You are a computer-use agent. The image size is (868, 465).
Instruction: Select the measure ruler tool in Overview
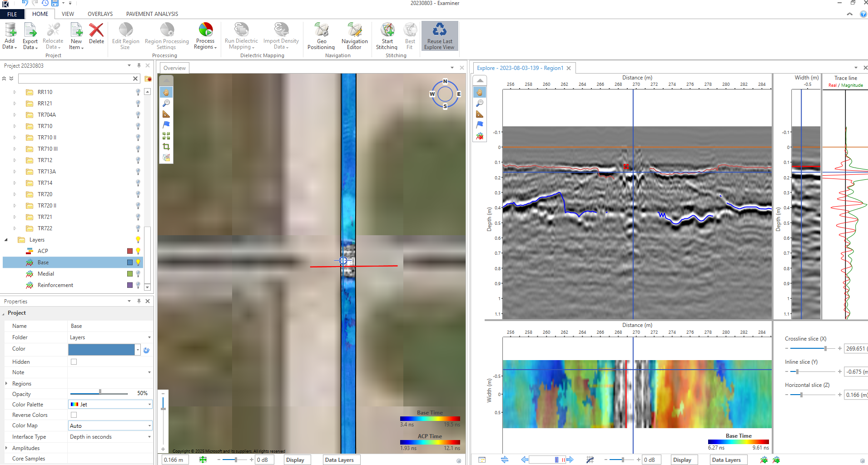pyautogui.click(x=166, y=114)
